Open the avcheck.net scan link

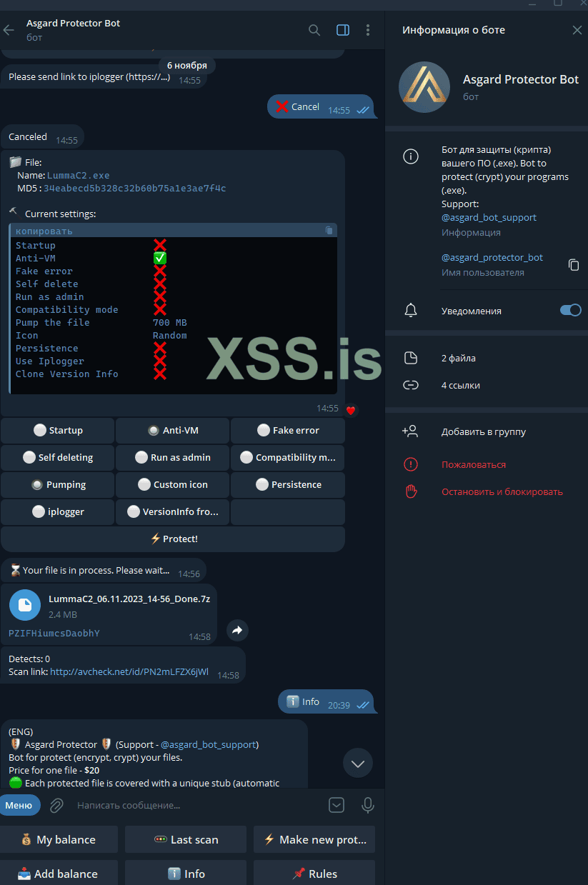pos(129,672)
